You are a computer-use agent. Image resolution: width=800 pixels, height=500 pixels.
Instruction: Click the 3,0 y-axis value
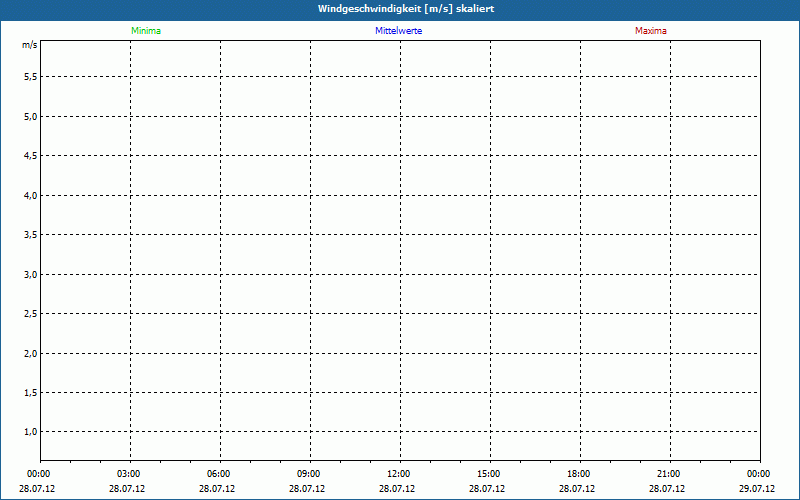click(x=31, y=274)
